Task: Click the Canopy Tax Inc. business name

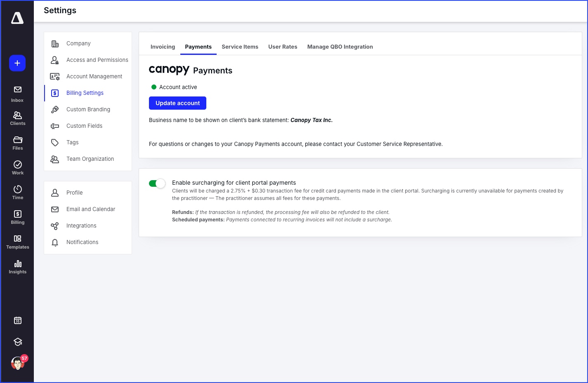Action: pos(312,120)
